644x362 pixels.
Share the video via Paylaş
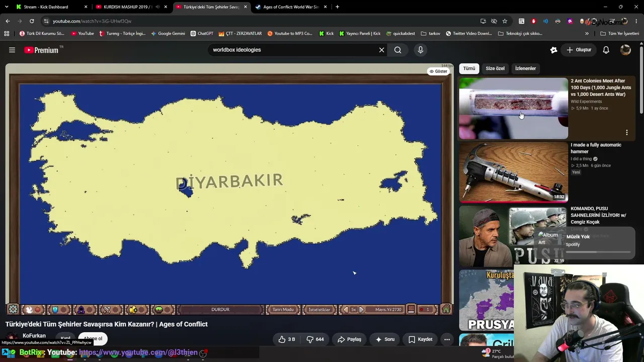pos(349,339)
